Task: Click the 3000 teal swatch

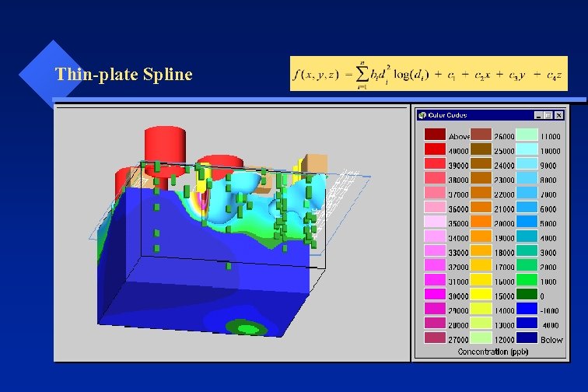Action: pos(527,250)
